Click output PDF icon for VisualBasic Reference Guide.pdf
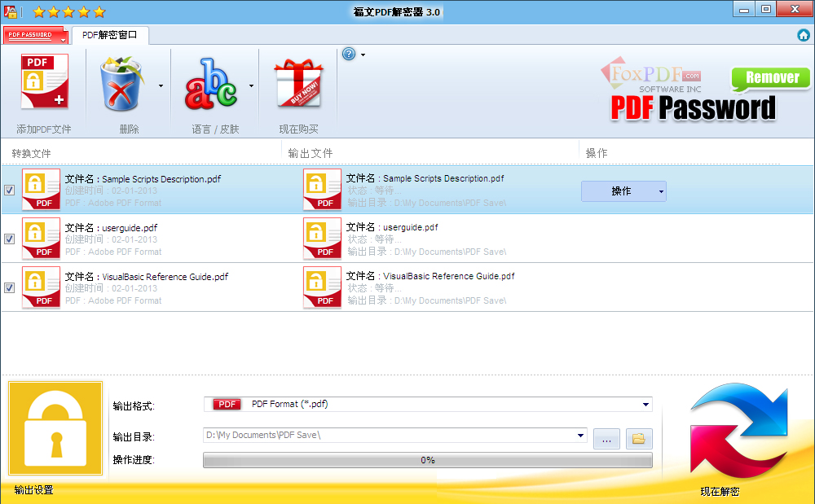The image size is (815, 504). [322, 287]
